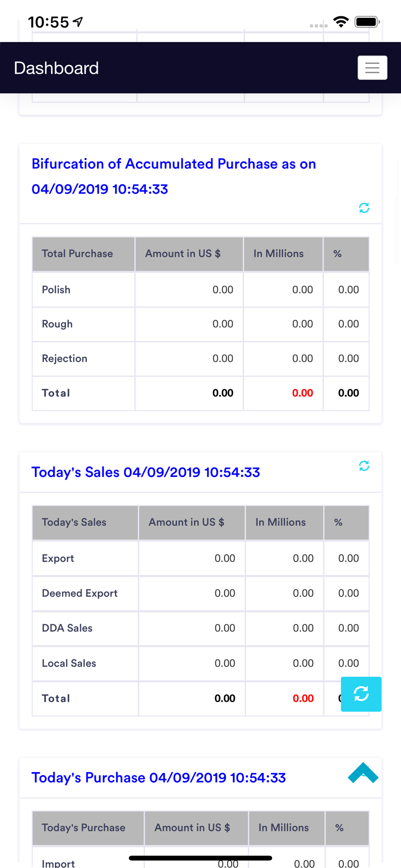Select the Today's Sales panel heading
401x868 pixels.
tap(146, 472)
